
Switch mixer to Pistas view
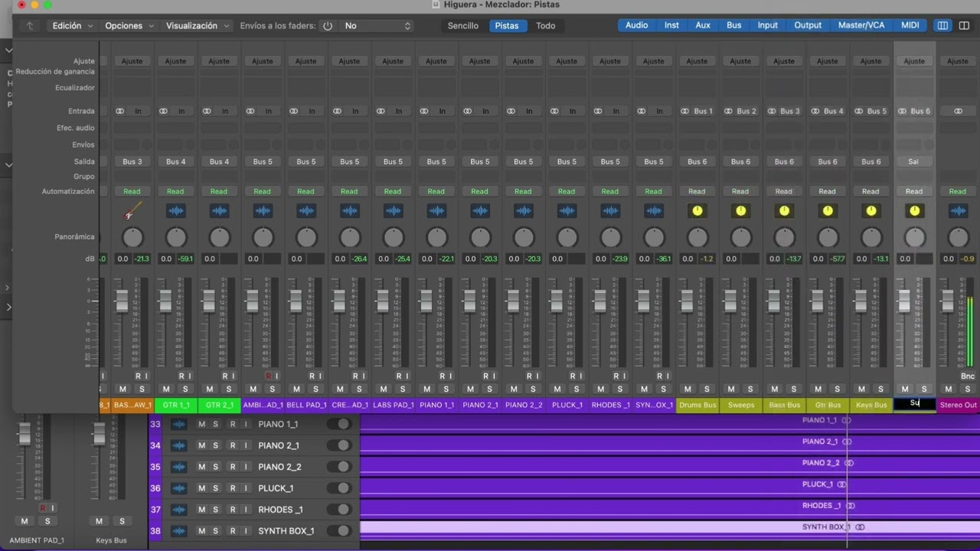(x=507, y=25)
